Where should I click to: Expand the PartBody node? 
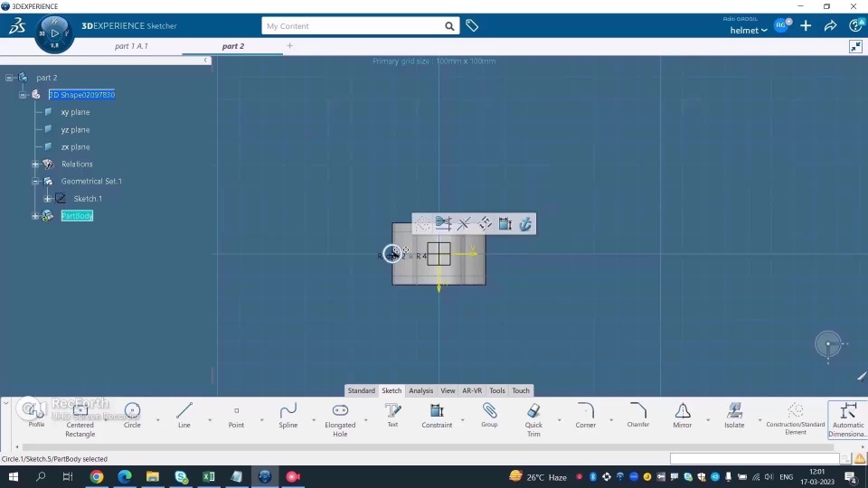coord(35,216)
